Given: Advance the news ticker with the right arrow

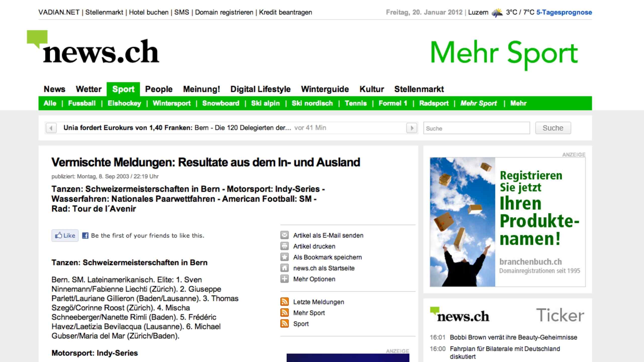Looking at the screenshot, I should pos(412,128).
